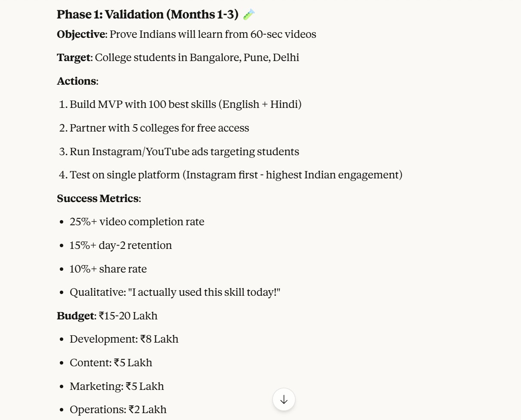Click the Partner with 5 colleges item

coord(159,128)
